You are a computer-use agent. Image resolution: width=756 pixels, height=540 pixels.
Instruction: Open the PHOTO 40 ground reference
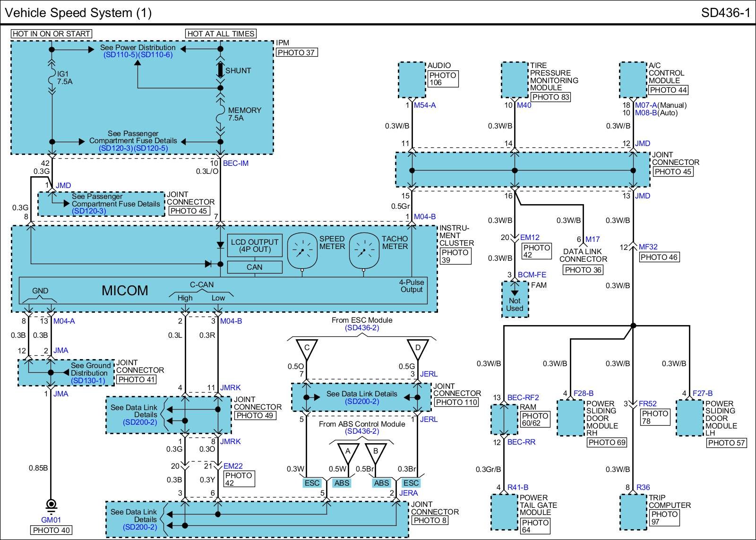click(x=52, y=530)
